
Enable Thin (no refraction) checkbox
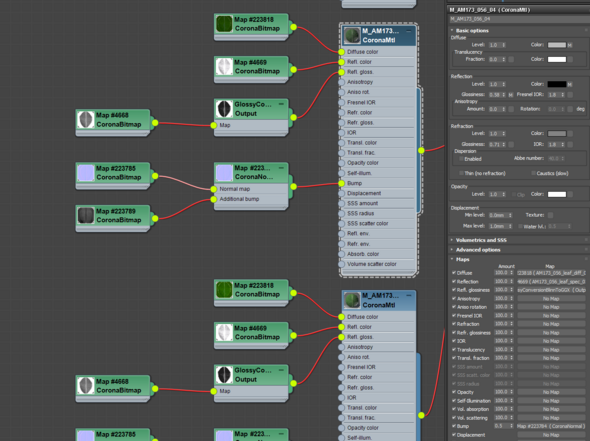pos(461,173)
